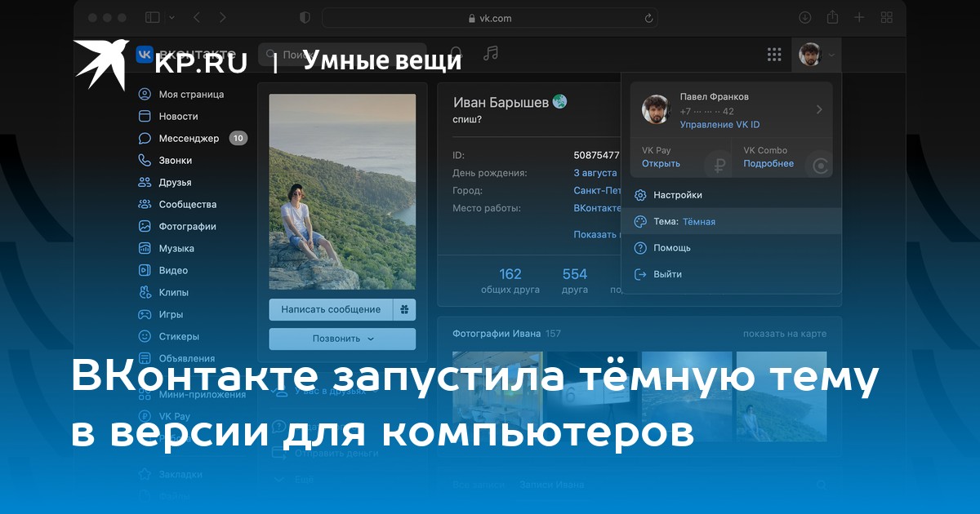Expand Павел Франков account chevron
The height and width of the screenshot is (514, 980).
[x=819, y=109]
